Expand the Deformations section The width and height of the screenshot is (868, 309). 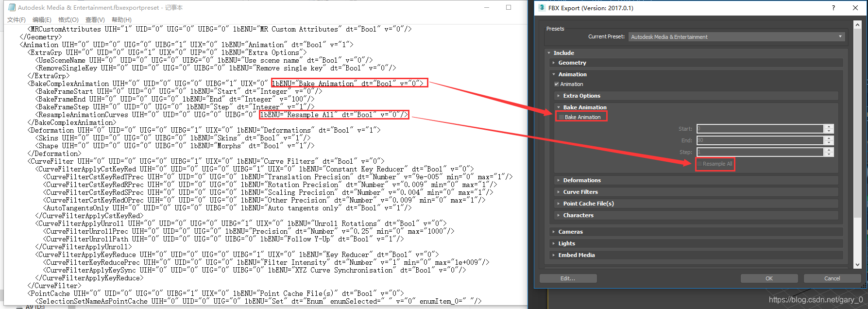point(559,180)
